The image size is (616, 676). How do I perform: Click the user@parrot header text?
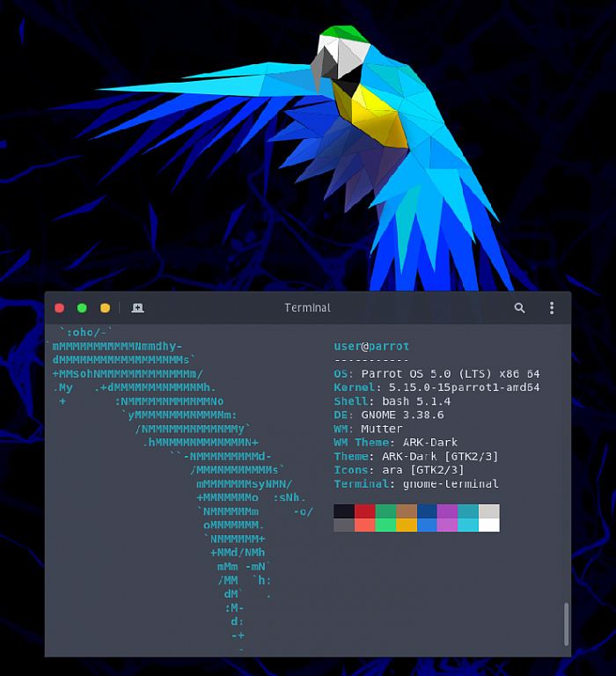[x=371, y=346]
